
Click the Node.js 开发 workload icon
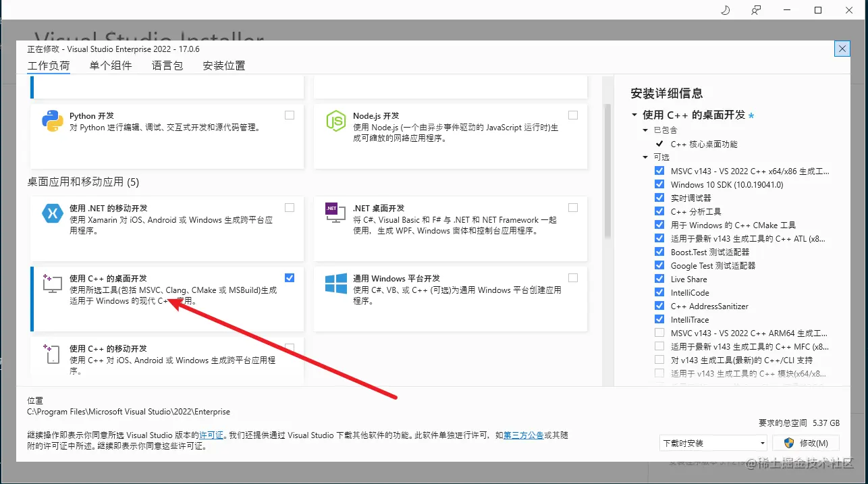click(335, 121)
